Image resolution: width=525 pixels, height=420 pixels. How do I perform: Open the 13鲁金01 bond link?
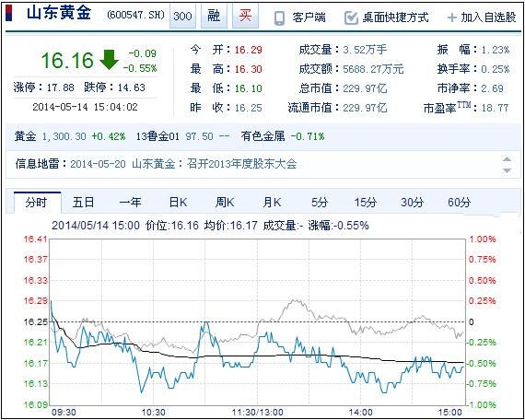click(157, 136)
